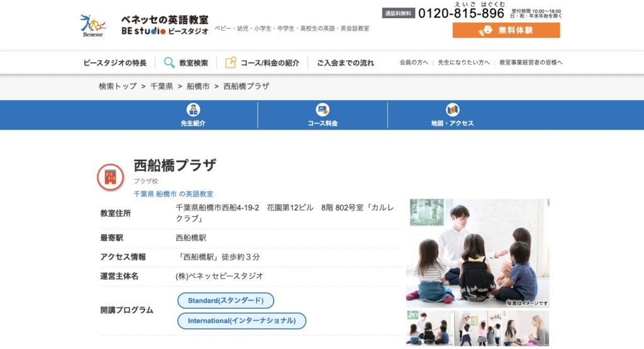The width and height of the screenshot is (644, 349).
Task: Open コース/料金の紹介 menu item
Action: click(270, 63)
